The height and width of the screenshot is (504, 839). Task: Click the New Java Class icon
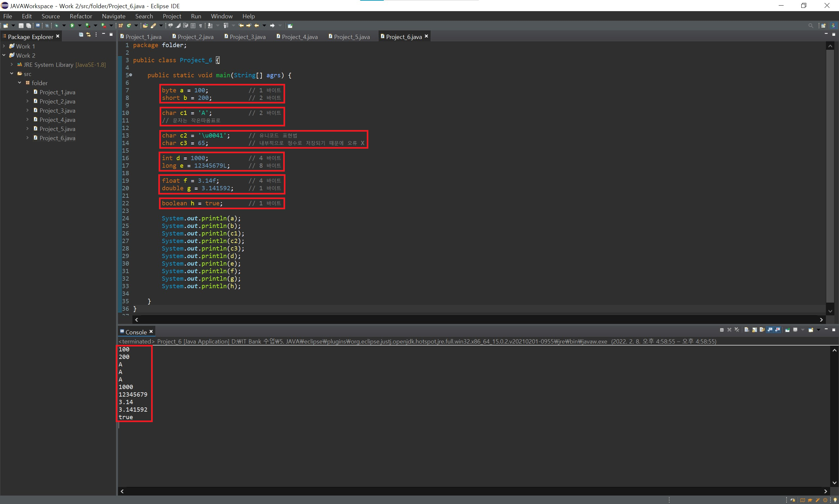(128, 26)
